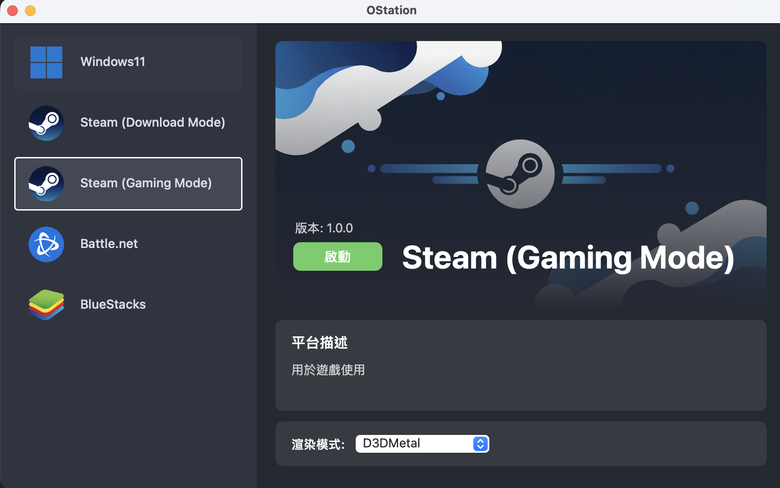Click the blue dropdown arrows stepper

(480, 444)
